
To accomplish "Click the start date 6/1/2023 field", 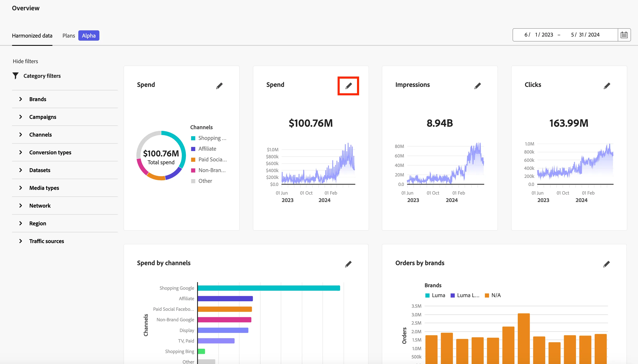I will [x=539, y=35].
